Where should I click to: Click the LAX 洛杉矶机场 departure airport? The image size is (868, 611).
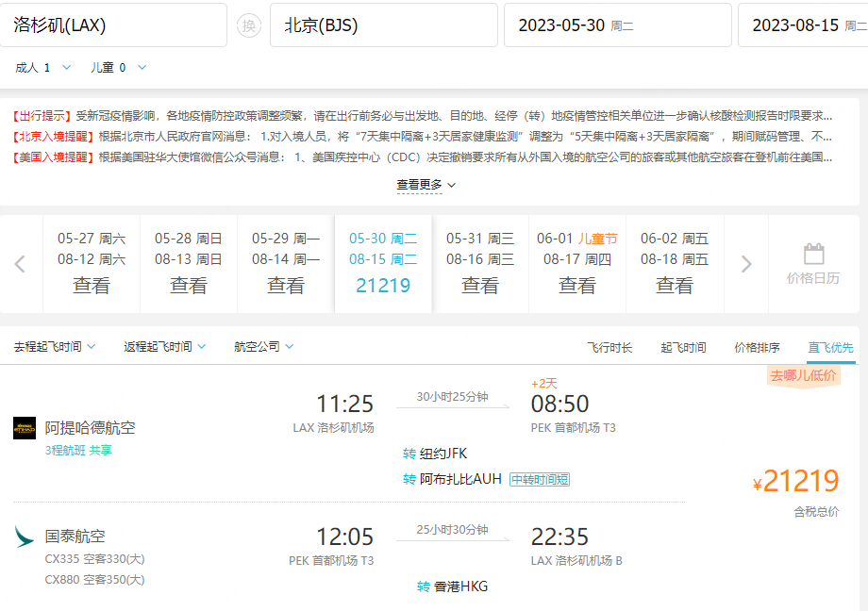point(333,428)
